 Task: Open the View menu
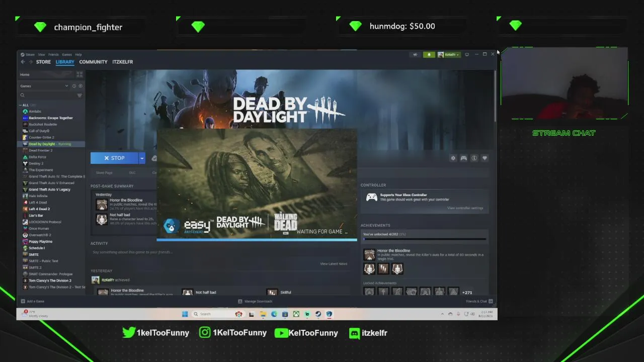[41, 54]
